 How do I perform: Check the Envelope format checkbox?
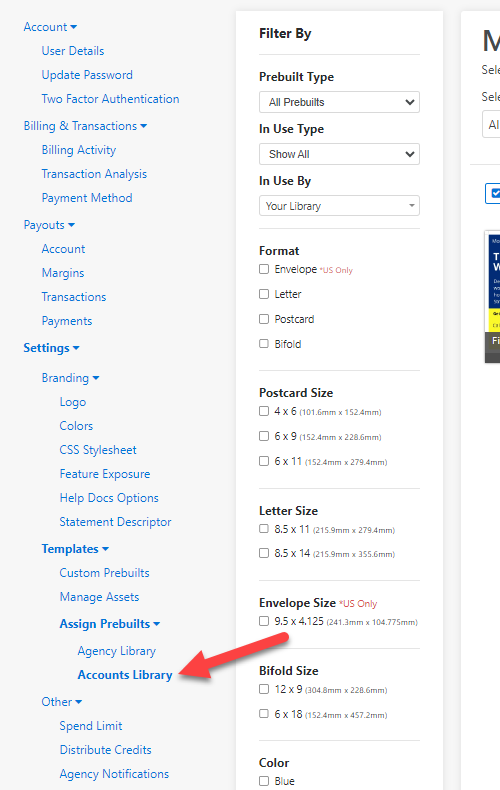(264, 269)
